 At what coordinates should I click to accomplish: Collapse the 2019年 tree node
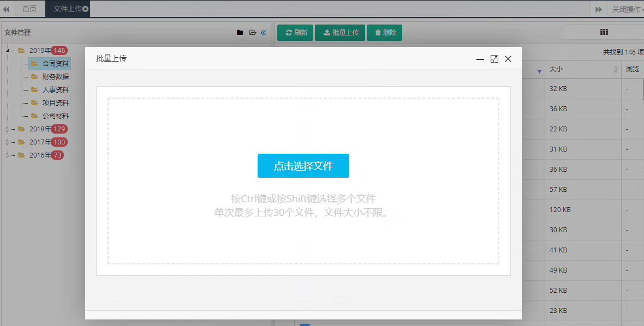(x=8, y=51)
